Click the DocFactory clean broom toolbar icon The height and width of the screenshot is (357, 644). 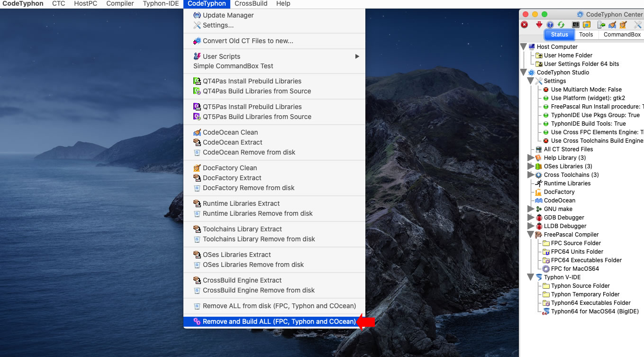coord(623,25)
